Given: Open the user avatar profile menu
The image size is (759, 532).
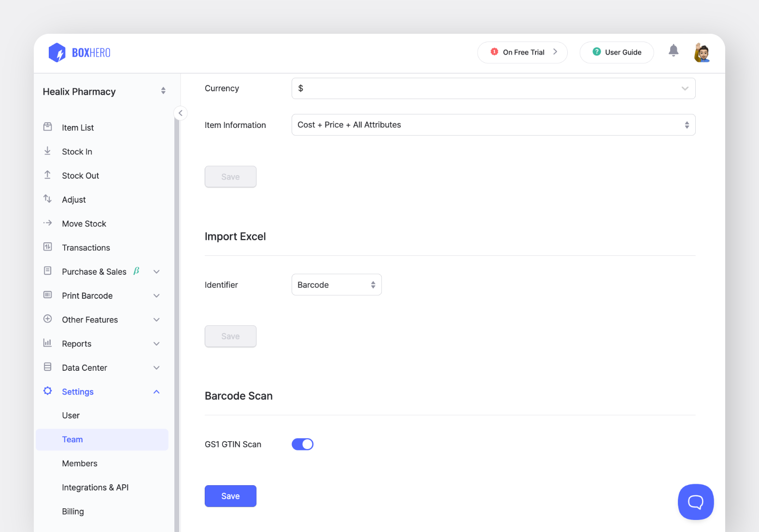Looking at the screenshot, I should point(702,52).
